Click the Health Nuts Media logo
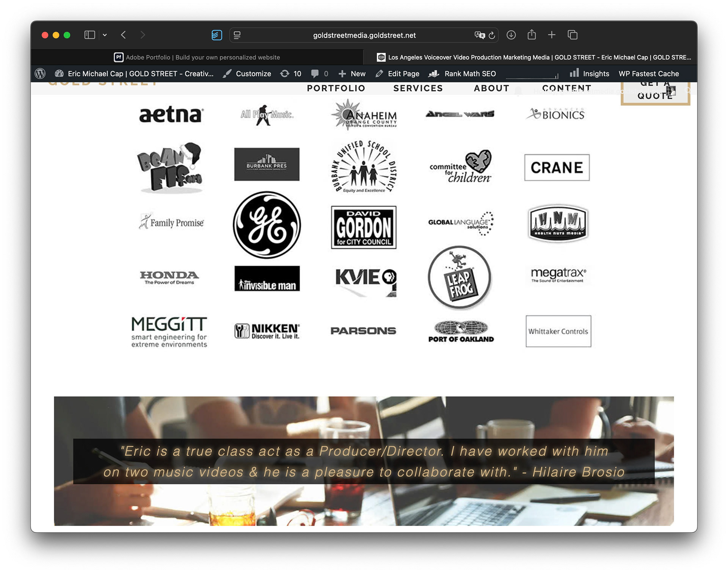 coord(558,223)
